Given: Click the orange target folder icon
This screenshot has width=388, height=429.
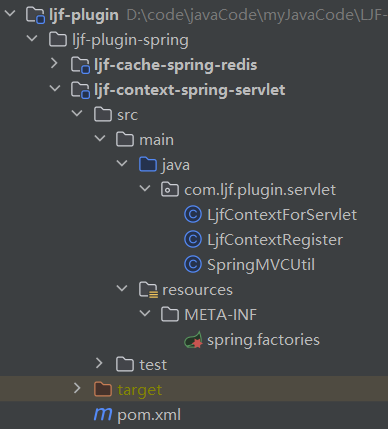Looking at the screenshot, I should point(103,389).
